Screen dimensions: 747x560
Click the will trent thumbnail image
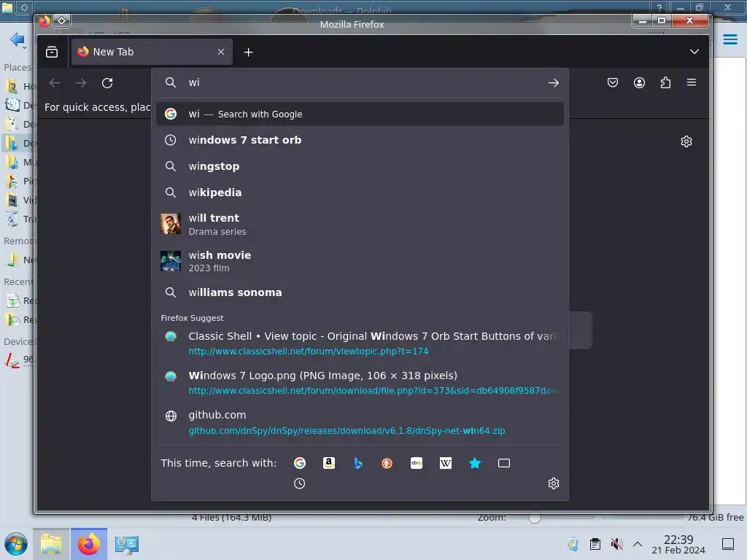(171, 224)
